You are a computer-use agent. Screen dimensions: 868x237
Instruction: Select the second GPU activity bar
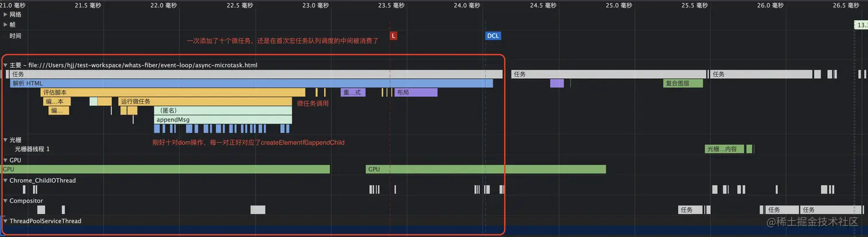[486, 169]
